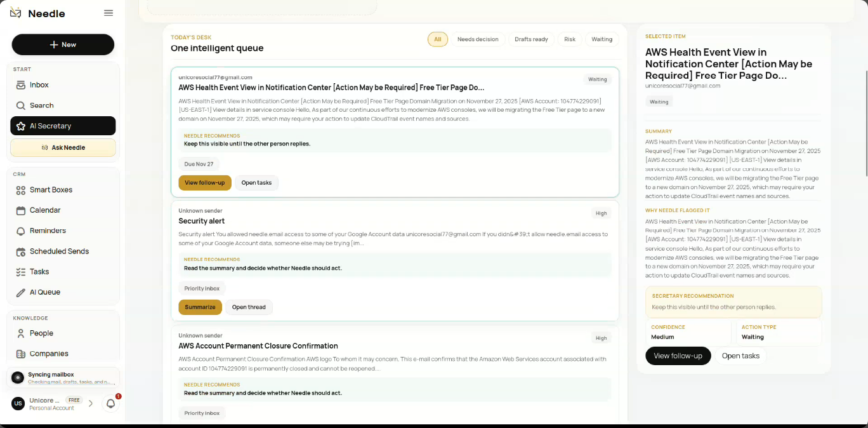This screenshot has height=428, width=868.
Task: Click the Search magnifier icon
Action: click(21, 105)
